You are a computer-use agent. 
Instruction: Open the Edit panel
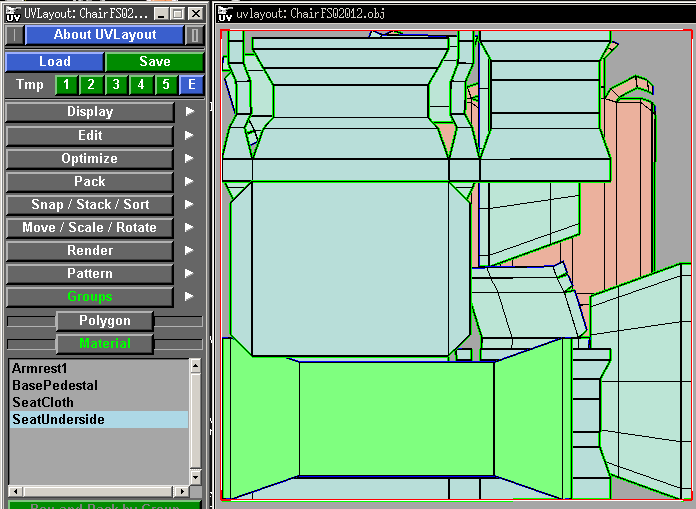[90, 135]
